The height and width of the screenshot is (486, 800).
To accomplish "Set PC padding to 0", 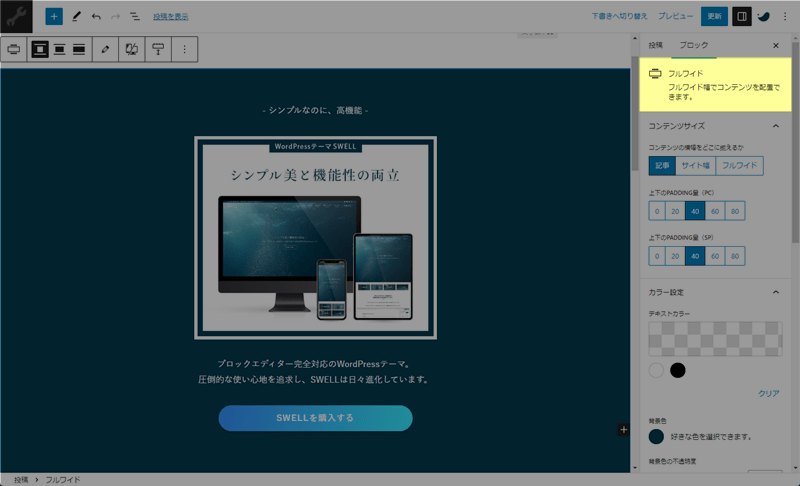I will 657,211.
